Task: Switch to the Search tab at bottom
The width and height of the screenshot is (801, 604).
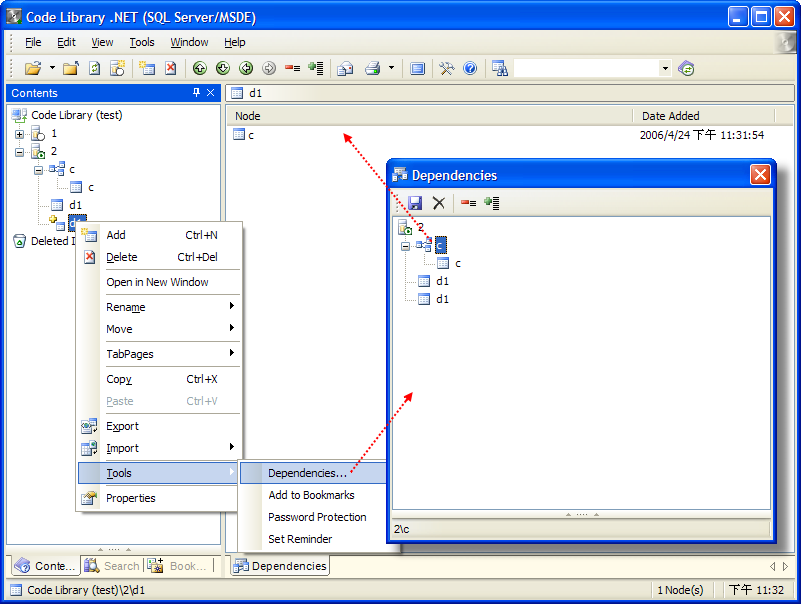Action: tap(112, 566)
